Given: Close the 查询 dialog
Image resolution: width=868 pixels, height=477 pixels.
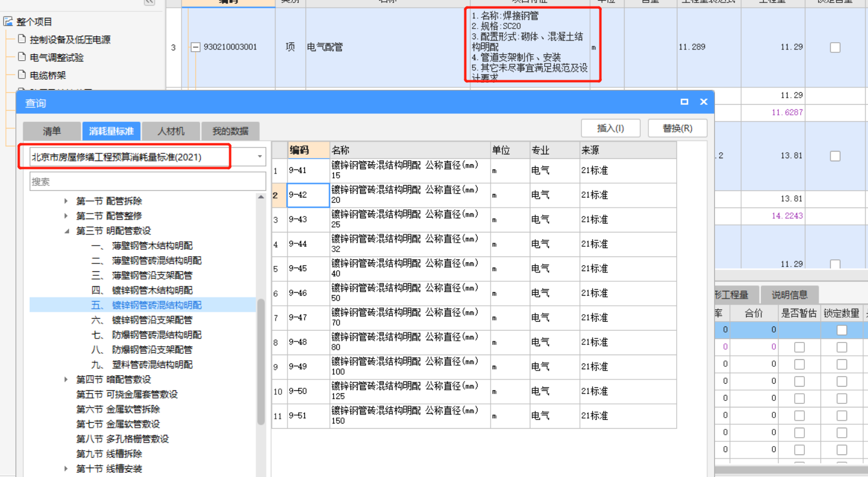Looking at the screenshot, I should 704,102.
